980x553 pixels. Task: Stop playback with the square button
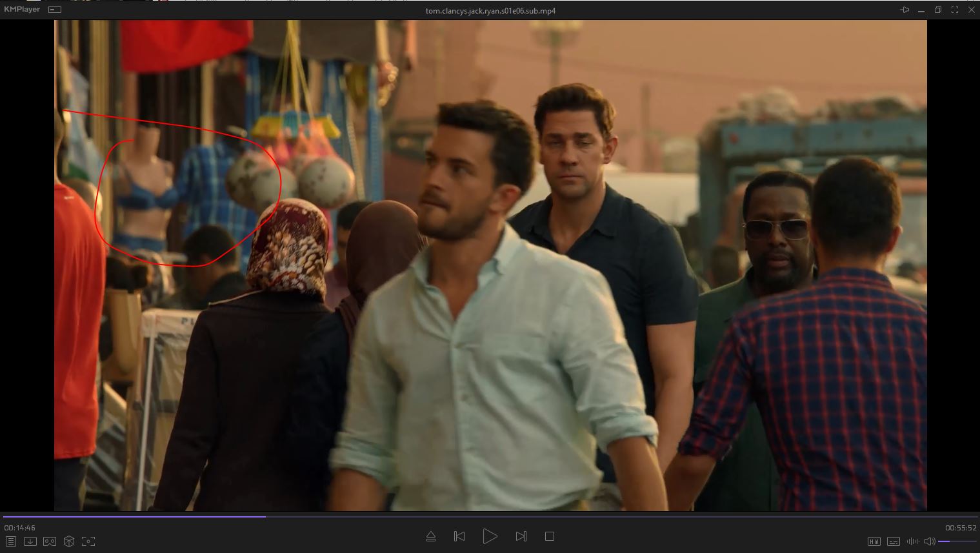click(550, 536)
